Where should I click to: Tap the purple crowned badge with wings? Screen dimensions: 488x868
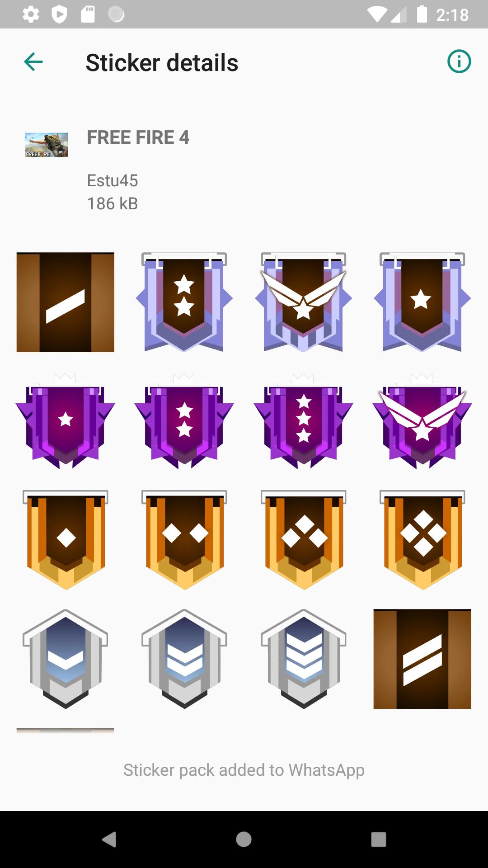[422, 421]
